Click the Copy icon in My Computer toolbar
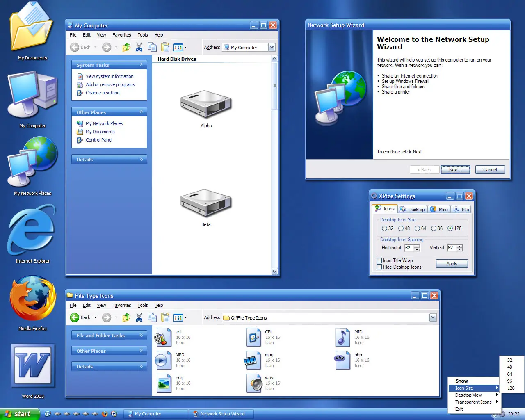Viewport: 525px width, 420px height. click(x=152, y=47)
